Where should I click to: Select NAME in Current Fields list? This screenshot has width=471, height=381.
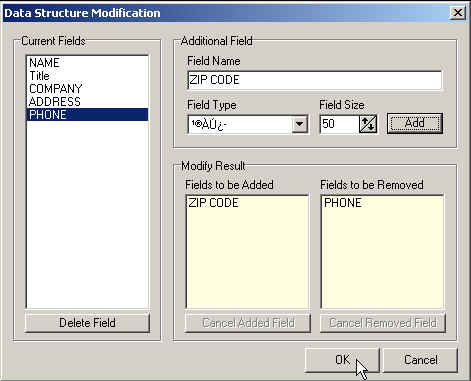coord(87,63)
